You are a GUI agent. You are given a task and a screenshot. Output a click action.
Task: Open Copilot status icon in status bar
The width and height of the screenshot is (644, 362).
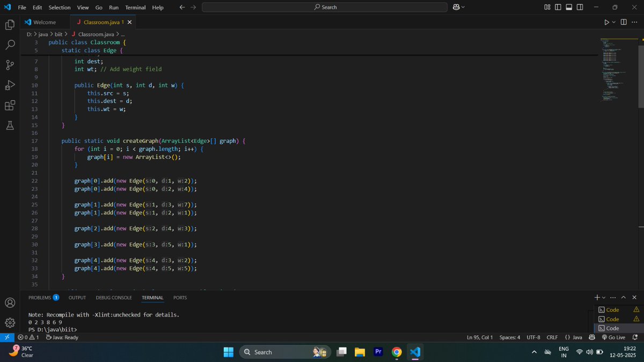[x=592, y=337]
